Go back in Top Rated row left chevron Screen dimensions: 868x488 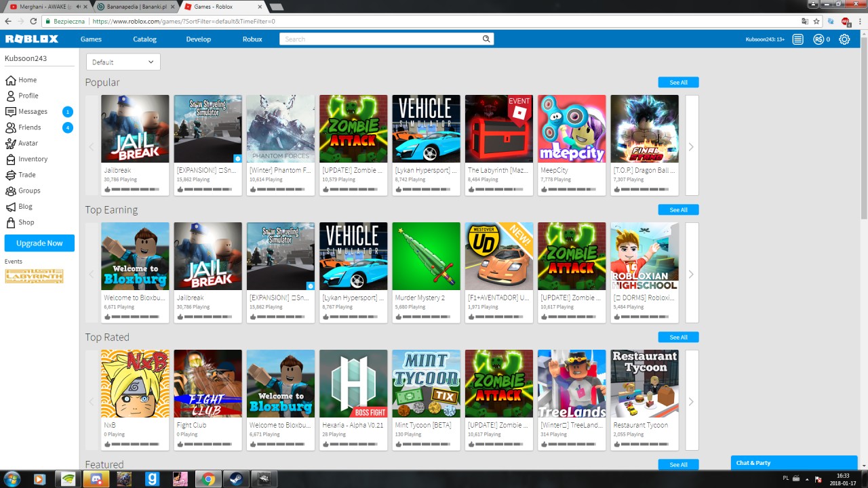coord(92,401)
